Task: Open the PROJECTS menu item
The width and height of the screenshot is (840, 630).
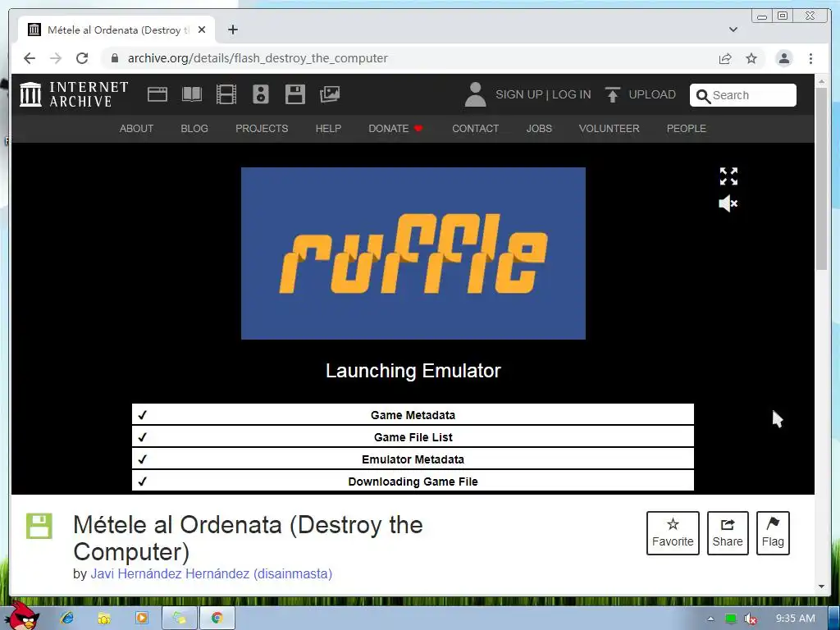Action: point(262,129)
